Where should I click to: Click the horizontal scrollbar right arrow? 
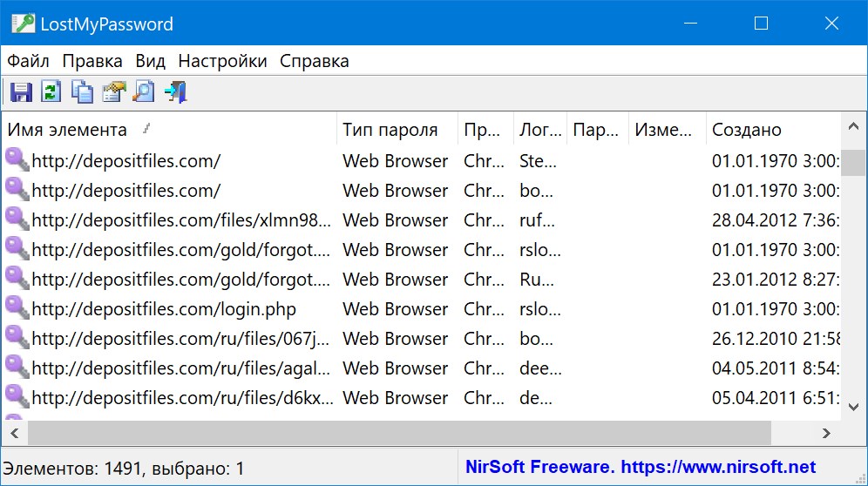click(x=825, y=432)
